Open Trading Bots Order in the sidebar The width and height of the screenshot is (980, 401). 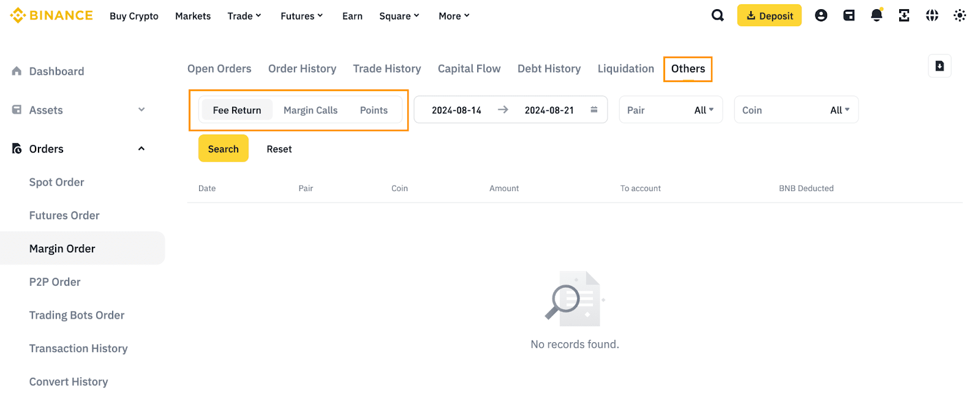[x=77, y=315]
